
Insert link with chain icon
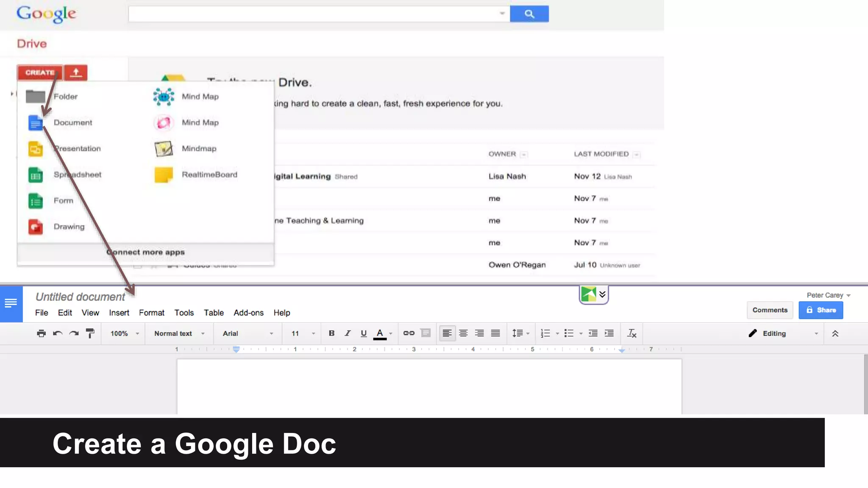point(409,333)
